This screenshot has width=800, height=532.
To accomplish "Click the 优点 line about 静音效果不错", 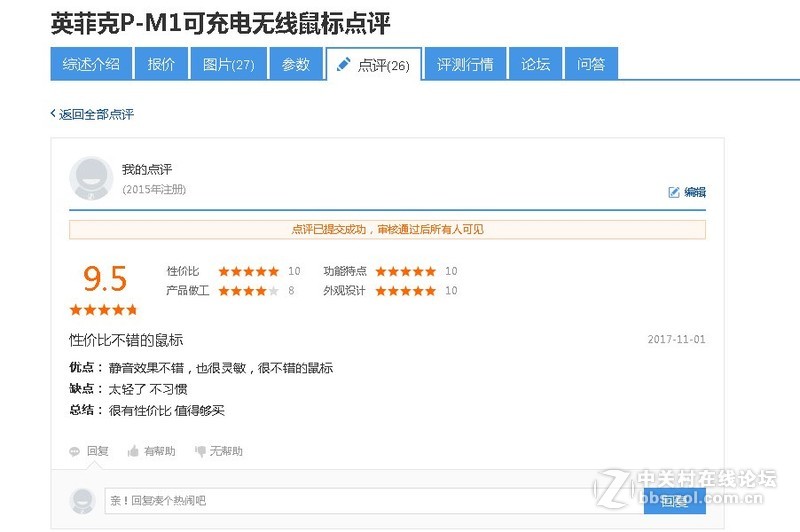I will [x=201, y=368].
